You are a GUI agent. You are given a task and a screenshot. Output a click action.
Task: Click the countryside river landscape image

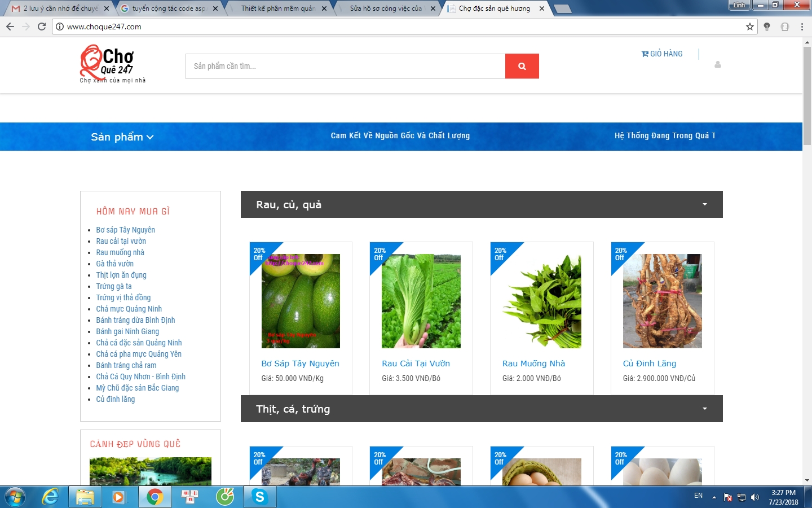pyautogui.click(x=151, y=471)
